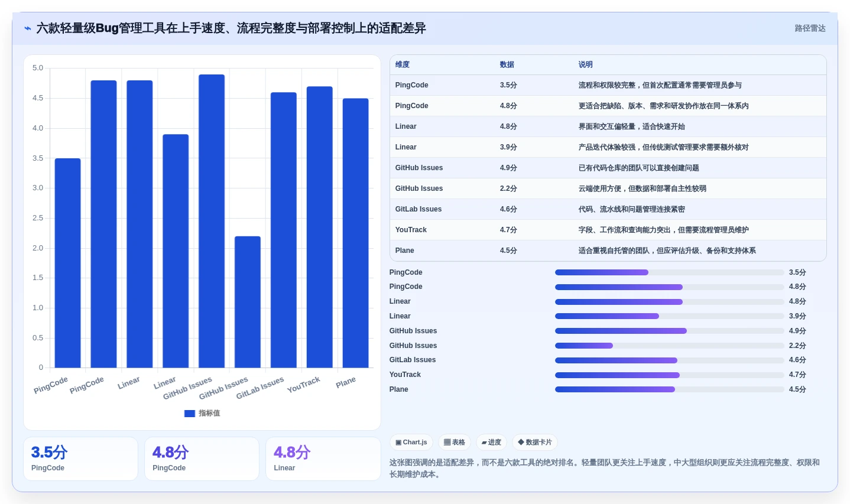Click the Linear 3.9 bar in chart

pyautogui.click(x=176, y=251)
